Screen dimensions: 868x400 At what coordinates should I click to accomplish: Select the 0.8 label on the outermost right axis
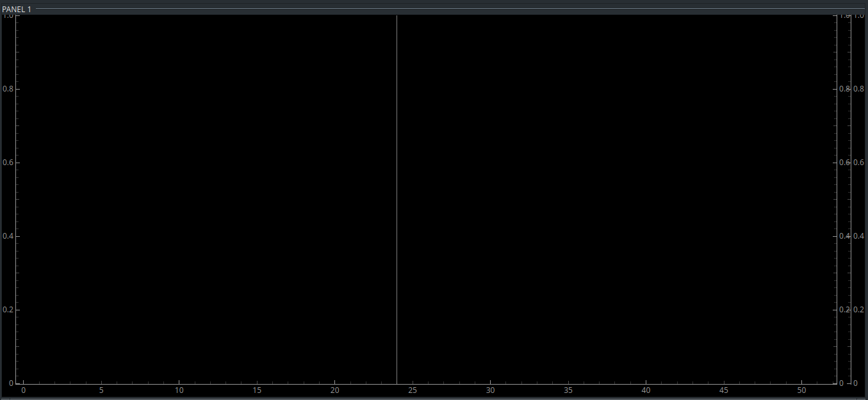860,89
